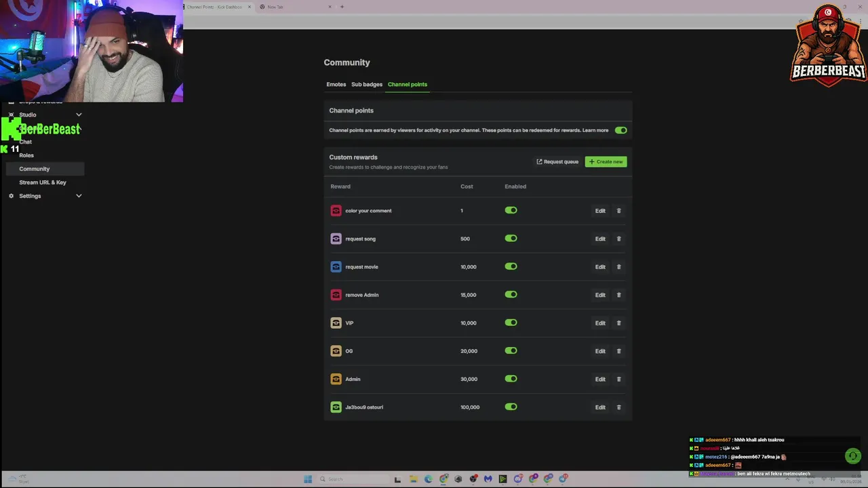
Task: Click the Learn more link
Action: 595,130
